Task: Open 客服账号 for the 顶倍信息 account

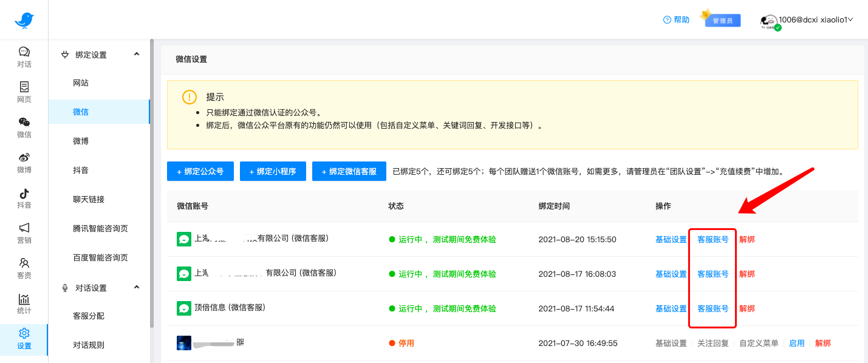Action: click(x=712, y=308)
